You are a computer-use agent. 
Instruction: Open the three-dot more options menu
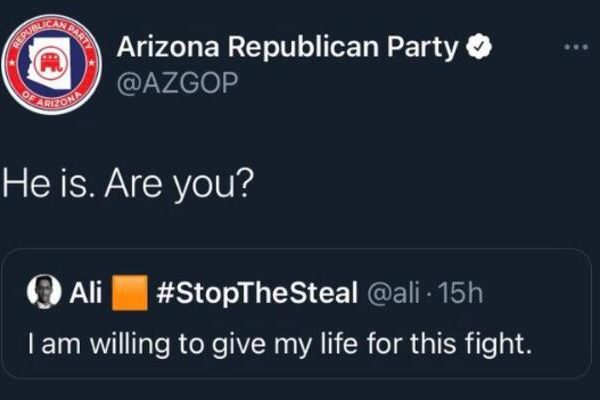coord(574,48)
